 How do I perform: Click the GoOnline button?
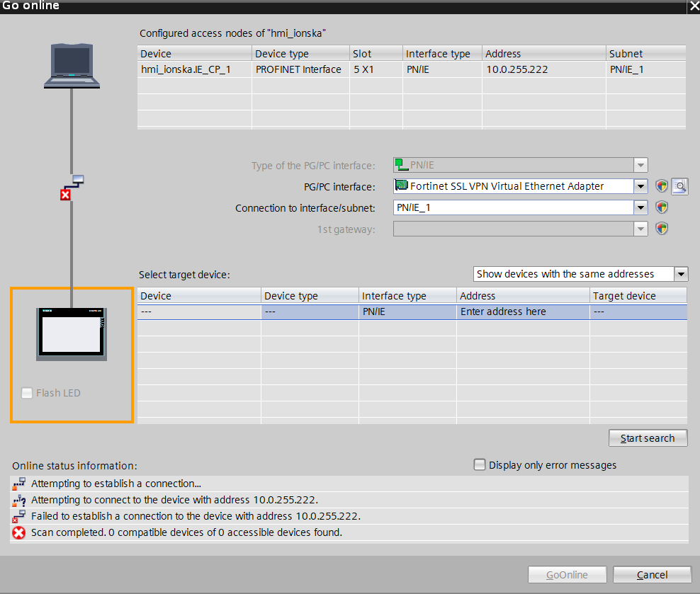[x=567, y=575]
